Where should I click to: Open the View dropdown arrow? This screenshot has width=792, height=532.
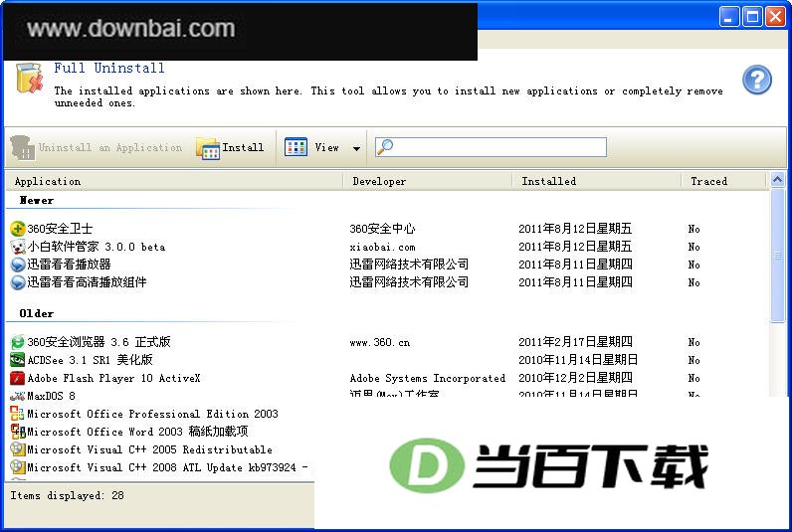point(356,148)
